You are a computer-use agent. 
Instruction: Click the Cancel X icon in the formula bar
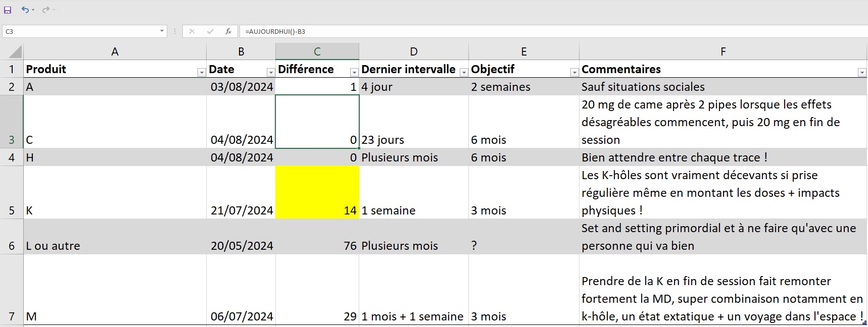click(192, 31)
